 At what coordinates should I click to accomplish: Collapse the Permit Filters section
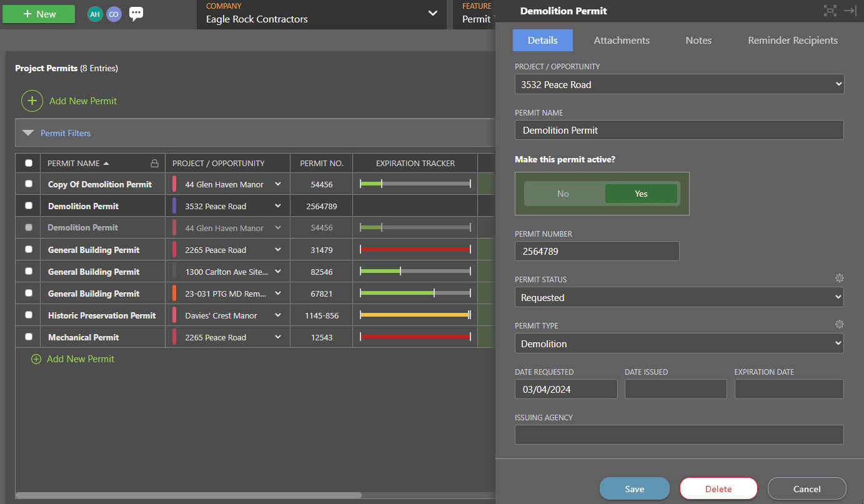(x=27, y=132)
